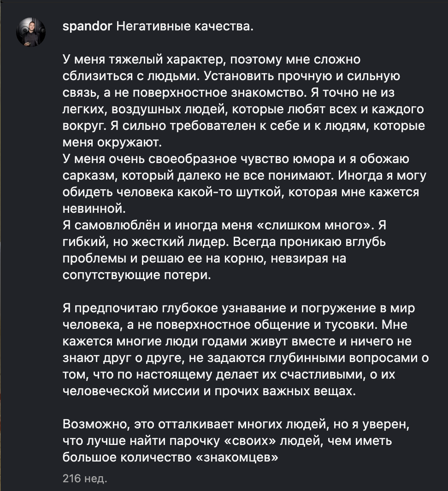The width and height of the screenshot is (448, 491).
Task: Click the phrase Установить прочную и сильную
Action: [302, 76]
